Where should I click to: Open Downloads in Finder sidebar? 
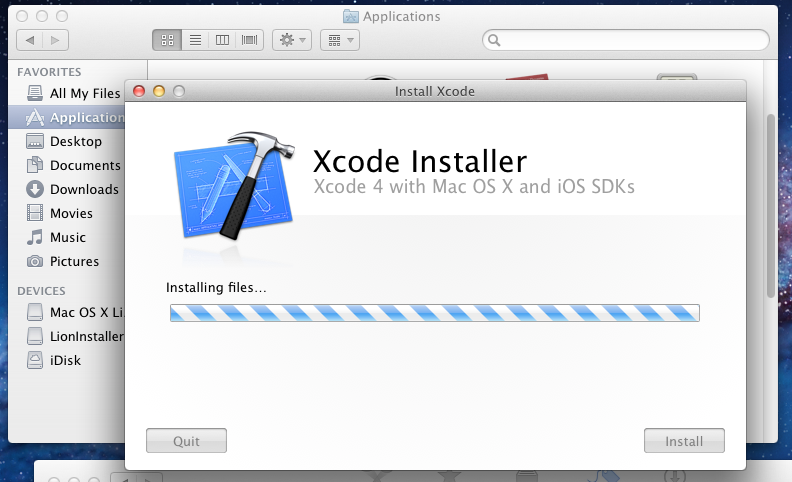tap(67, 189)
